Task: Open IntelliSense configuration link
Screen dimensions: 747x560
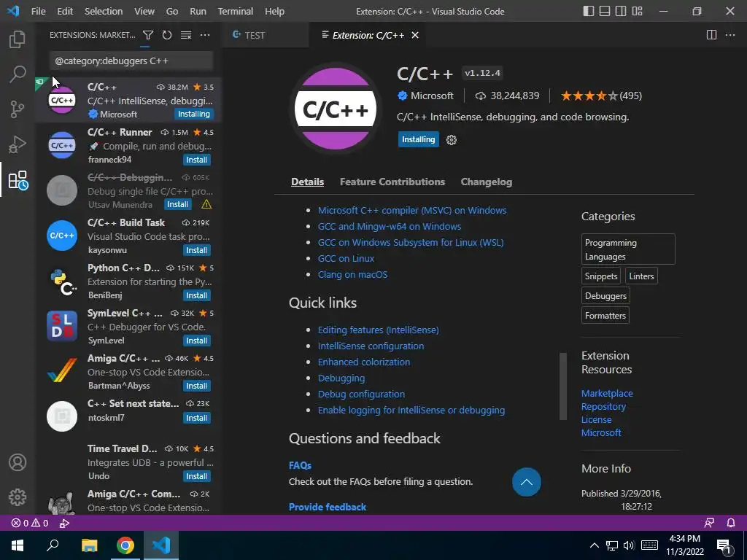Action: tap(371, 346)
